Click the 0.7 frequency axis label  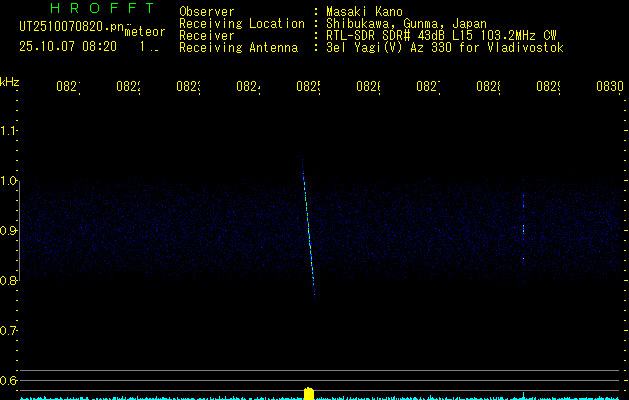click(x=9, y=331)
